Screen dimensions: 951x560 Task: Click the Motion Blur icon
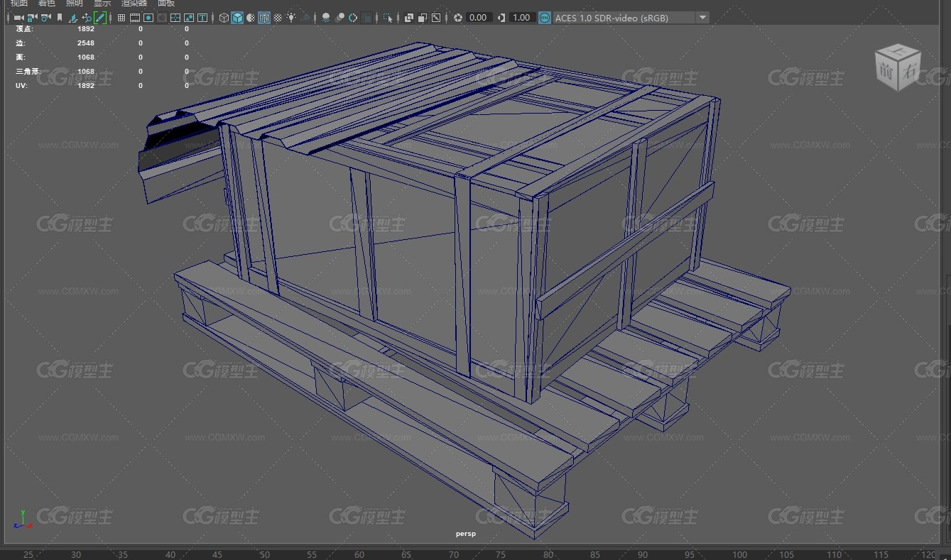[339, 18]
